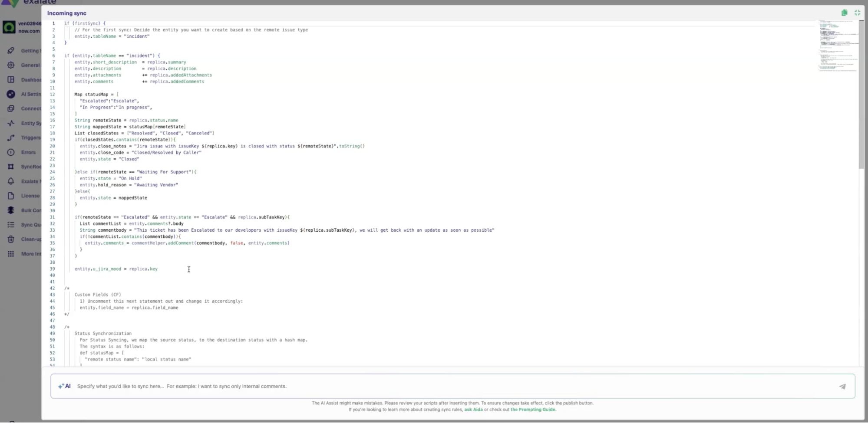Send the AI Assist prompt
Viewport: 868px width, 423px height.
(x=842, y=386)
